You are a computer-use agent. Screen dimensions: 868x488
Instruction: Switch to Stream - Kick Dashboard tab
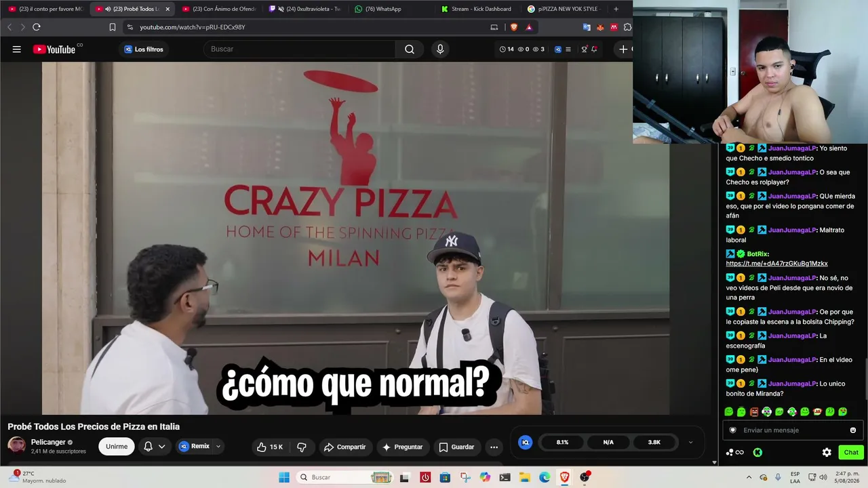point(477,9)
